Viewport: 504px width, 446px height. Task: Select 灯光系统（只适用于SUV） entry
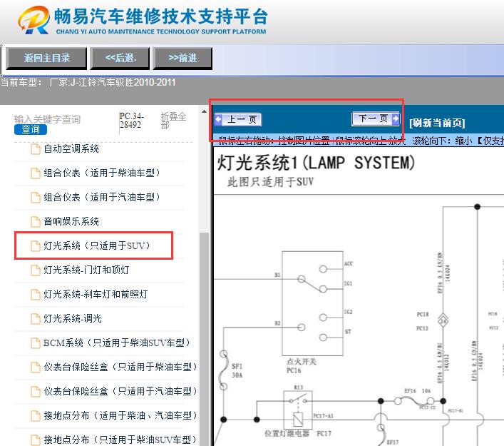(97, 246)
